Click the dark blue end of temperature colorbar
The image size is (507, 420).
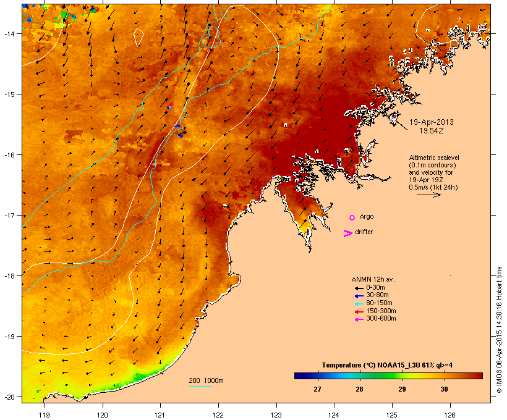(299, 376)
